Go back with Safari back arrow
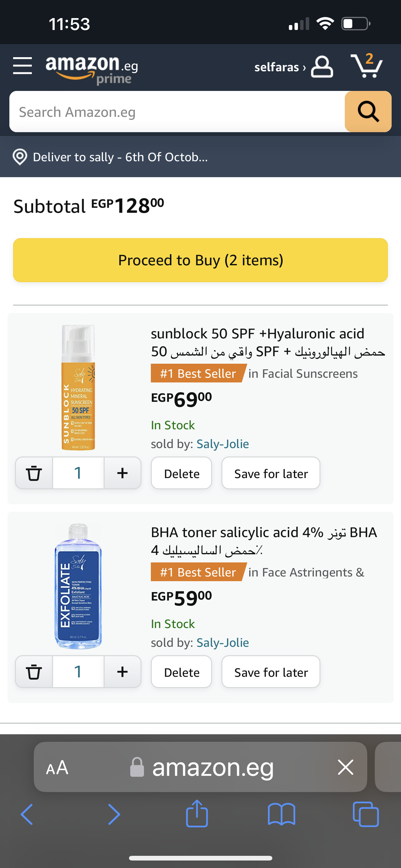401x868 pixels. pyautogui.click(x=27, y=814)
